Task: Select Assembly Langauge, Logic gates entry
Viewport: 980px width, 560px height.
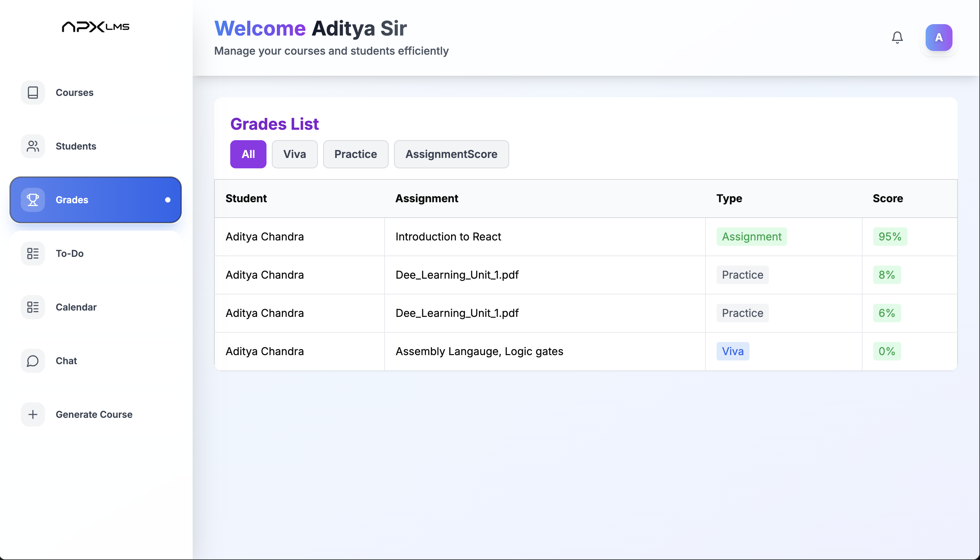Action: [479, 351]
